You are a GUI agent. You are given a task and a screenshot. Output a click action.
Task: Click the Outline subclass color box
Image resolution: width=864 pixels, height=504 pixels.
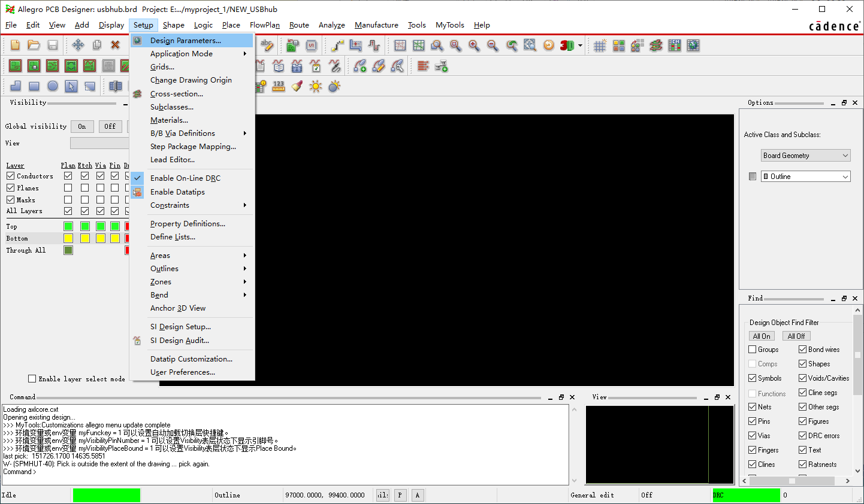(753, 177)
